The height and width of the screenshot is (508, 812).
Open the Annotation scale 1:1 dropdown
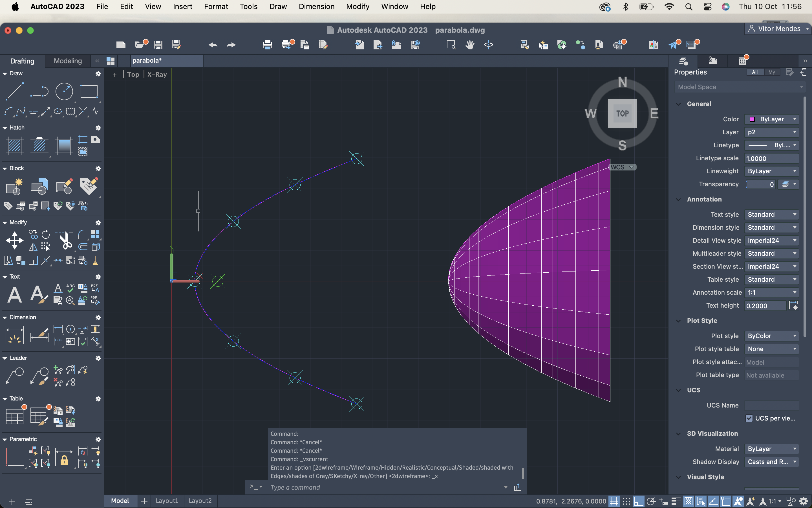pyautogui.click(x=771, y=292)
